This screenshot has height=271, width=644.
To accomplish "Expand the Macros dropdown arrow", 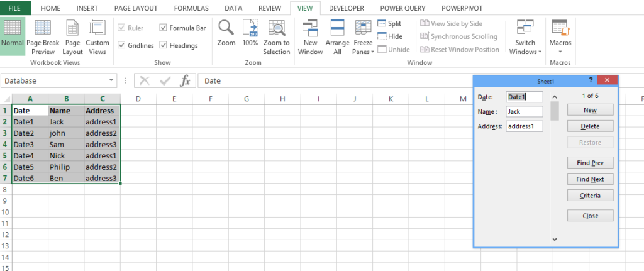I will tap(560, 52).
